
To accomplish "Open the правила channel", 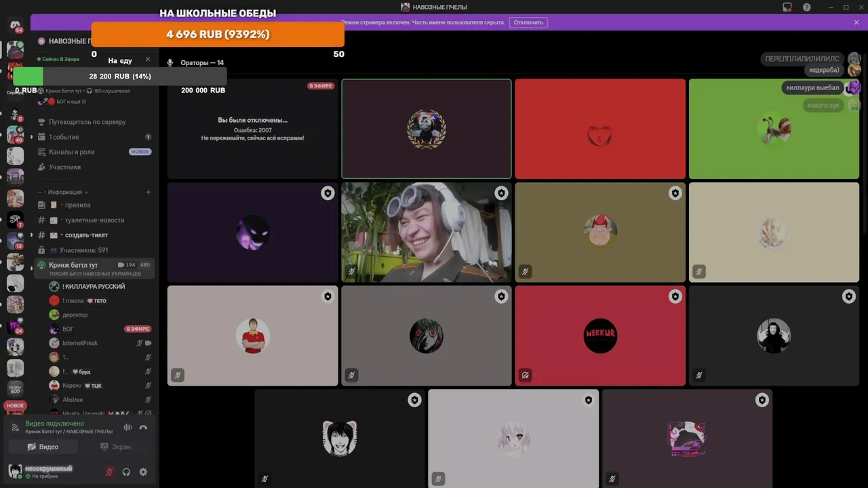I will coord(94,205).
